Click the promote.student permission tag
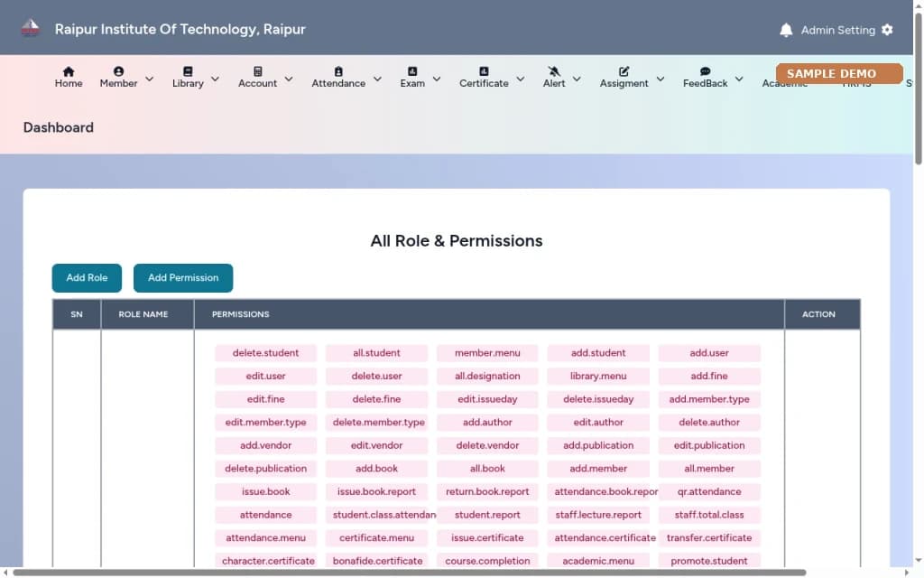Image resolution: width=924 pixels, height=578 pixels. pyautogui.click(x=709, y=561)
